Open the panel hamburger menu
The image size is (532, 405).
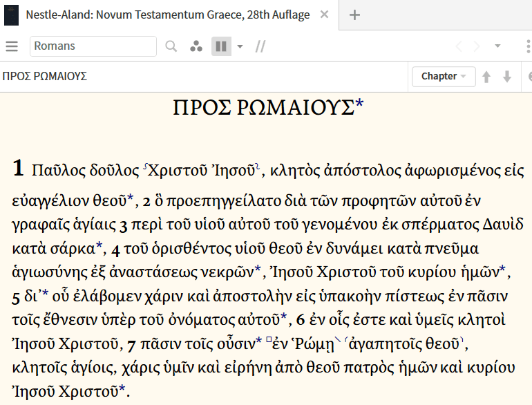point(11,46)
